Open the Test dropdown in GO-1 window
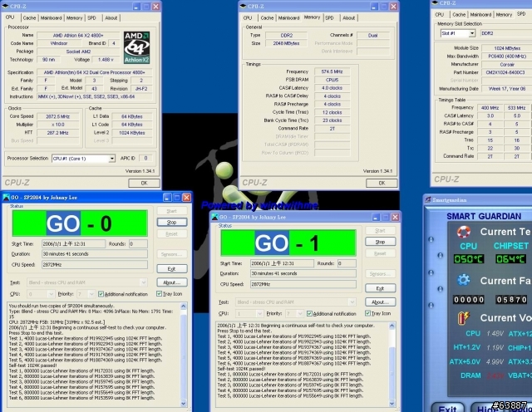This screenshot has height=412, width=532. 352,302
